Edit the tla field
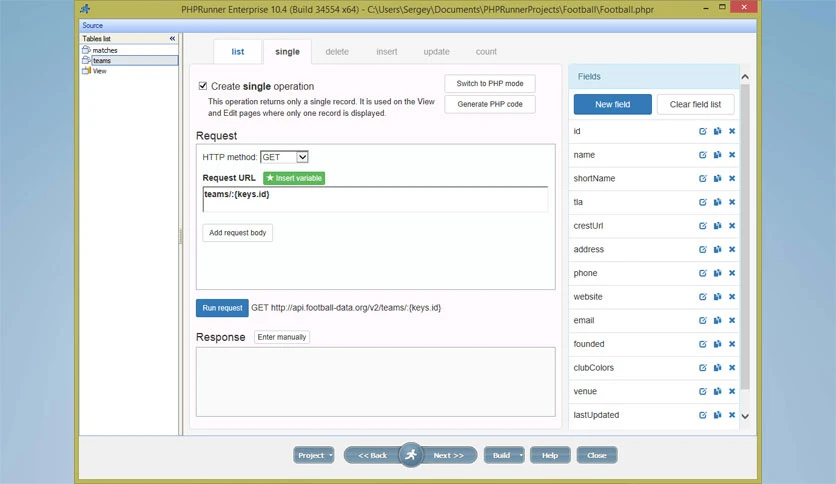The image size is (836, 484). coord(703,202)
